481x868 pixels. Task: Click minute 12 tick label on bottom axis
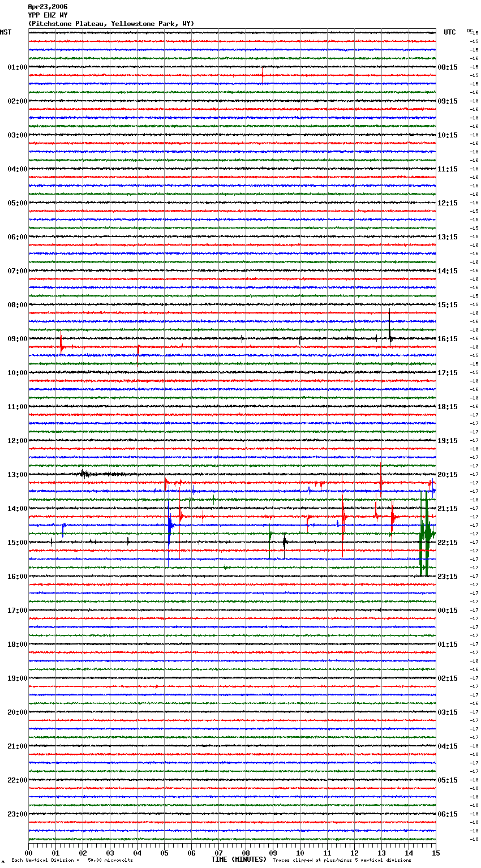(355, 853)
